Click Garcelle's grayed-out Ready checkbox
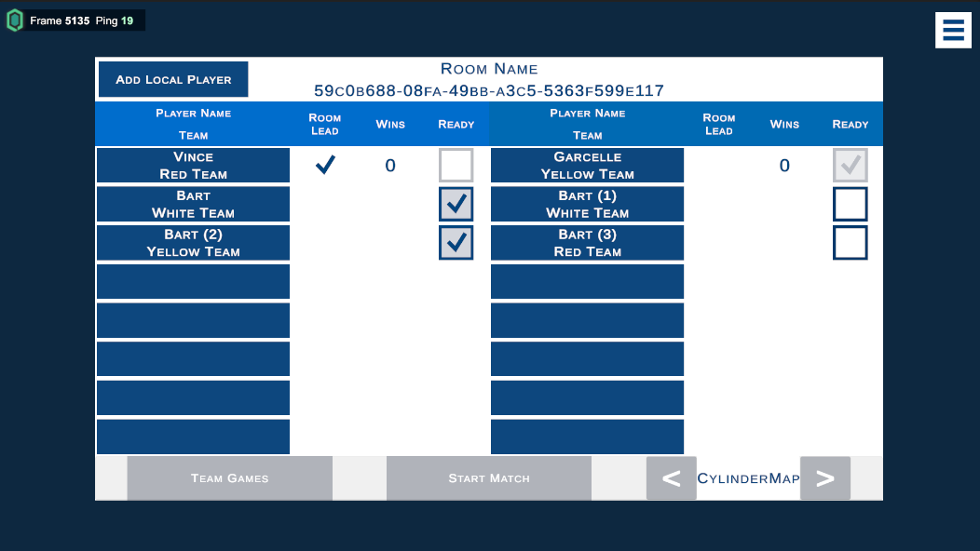This screenshot has width=980, height=551. (850, 166)
